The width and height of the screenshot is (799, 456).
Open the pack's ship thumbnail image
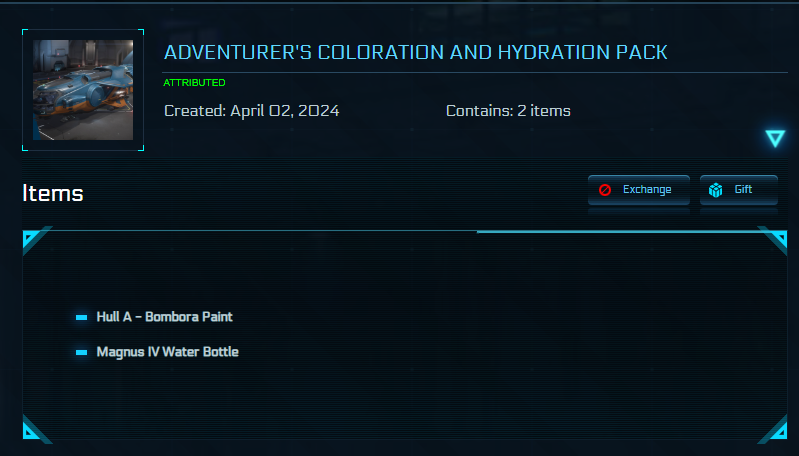tap(83, 90)
